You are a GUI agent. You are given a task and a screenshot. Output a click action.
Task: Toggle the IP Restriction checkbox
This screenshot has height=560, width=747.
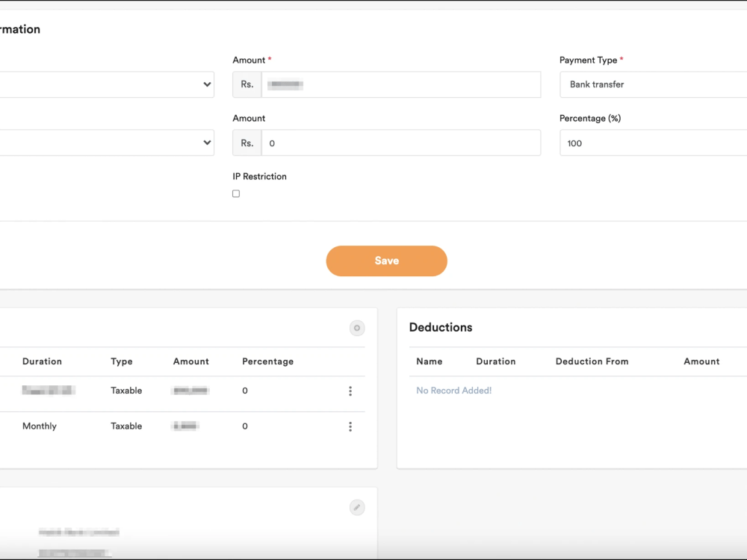[x=236, y=194]
